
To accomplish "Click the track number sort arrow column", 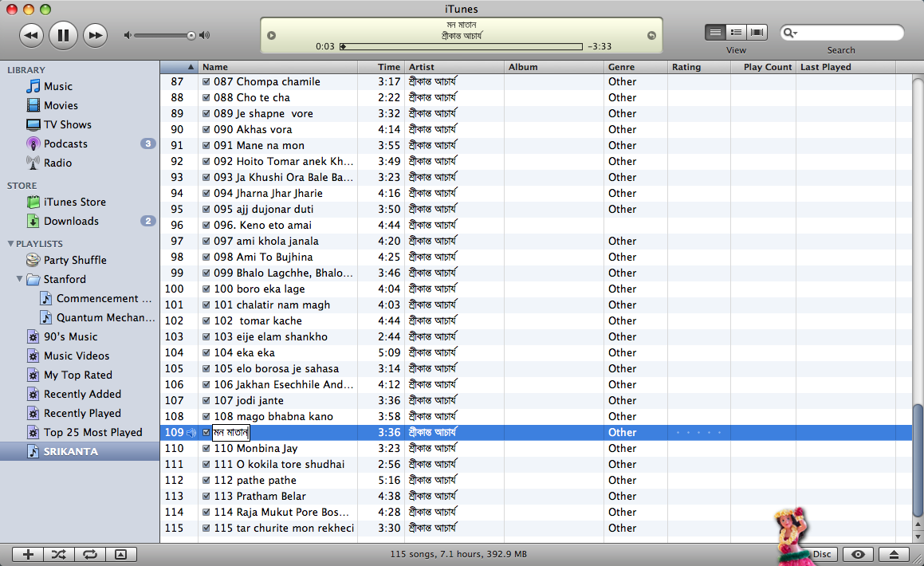I will tap(179, 67).
